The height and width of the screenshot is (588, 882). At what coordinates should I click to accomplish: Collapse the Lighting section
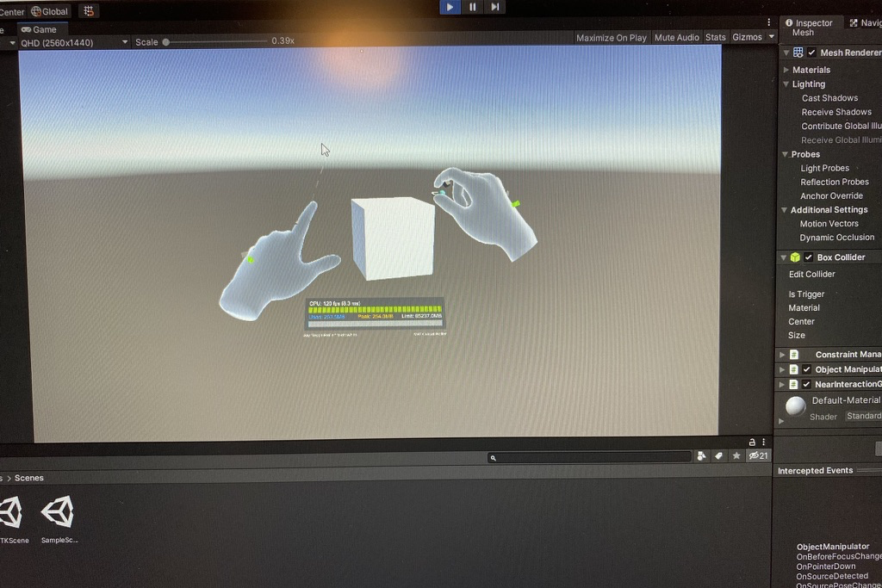coord(786,84)
